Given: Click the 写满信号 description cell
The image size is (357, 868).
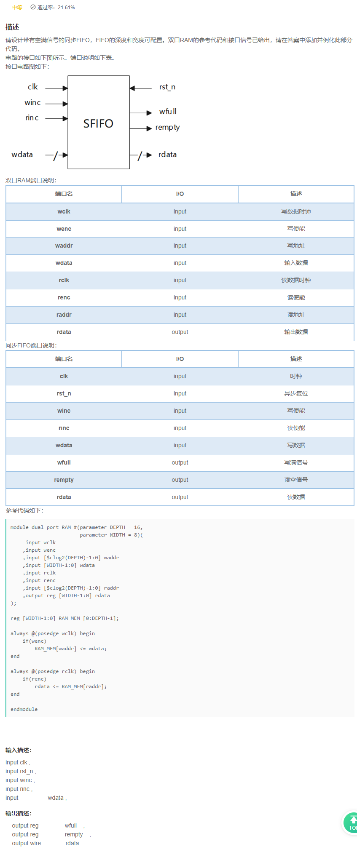Looking at the screenshot, I should 296,462.
